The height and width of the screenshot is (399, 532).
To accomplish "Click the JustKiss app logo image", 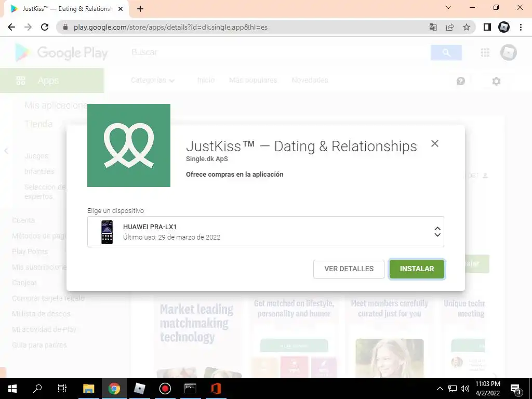I will click(129, 145).
